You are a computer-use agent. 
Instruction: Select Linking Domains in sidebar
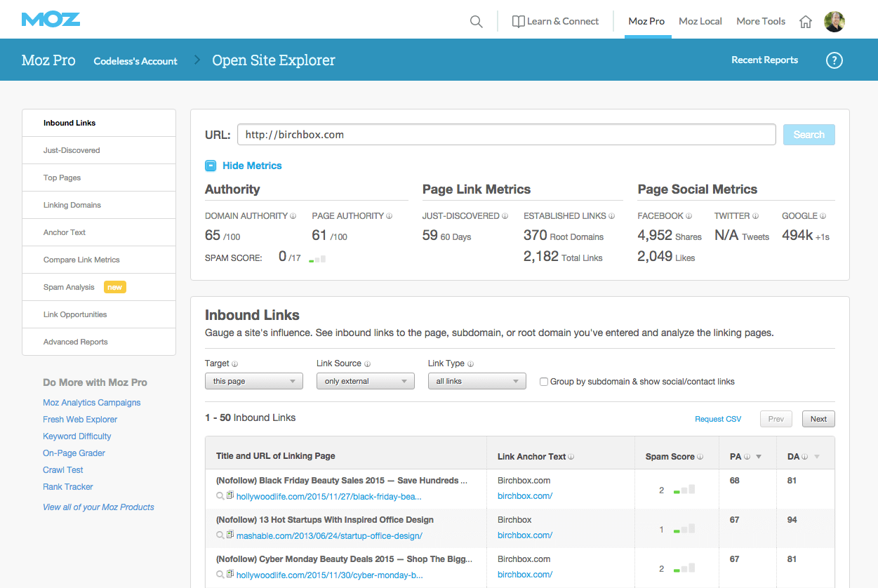99,205
